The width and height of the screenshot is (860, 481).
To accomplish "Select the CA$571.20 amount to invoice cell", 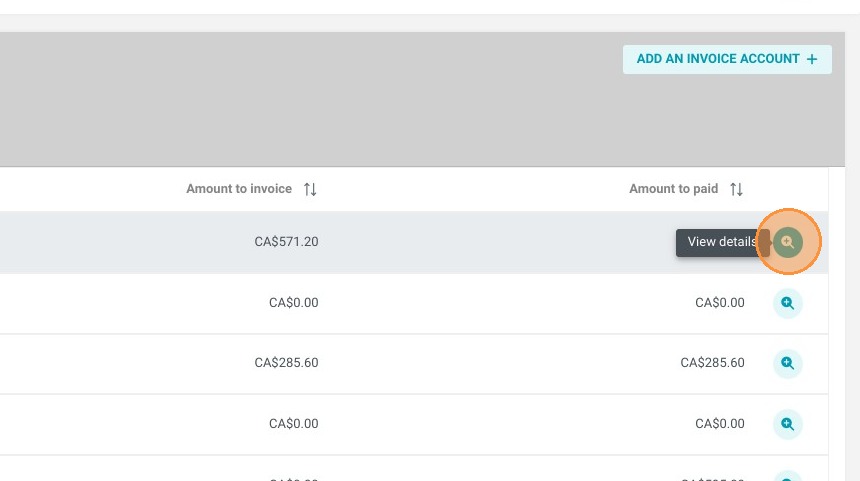I will 286,242.
